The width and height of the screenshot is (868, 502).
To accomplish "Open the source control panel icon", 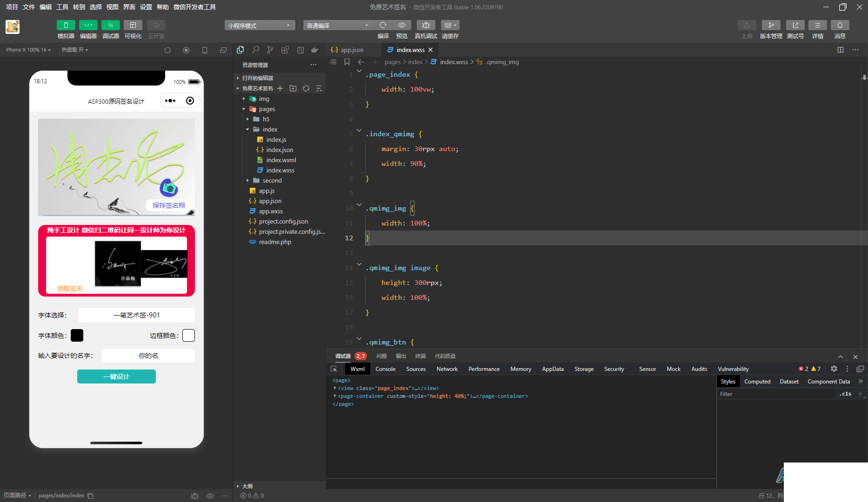I will click(270, 50).
